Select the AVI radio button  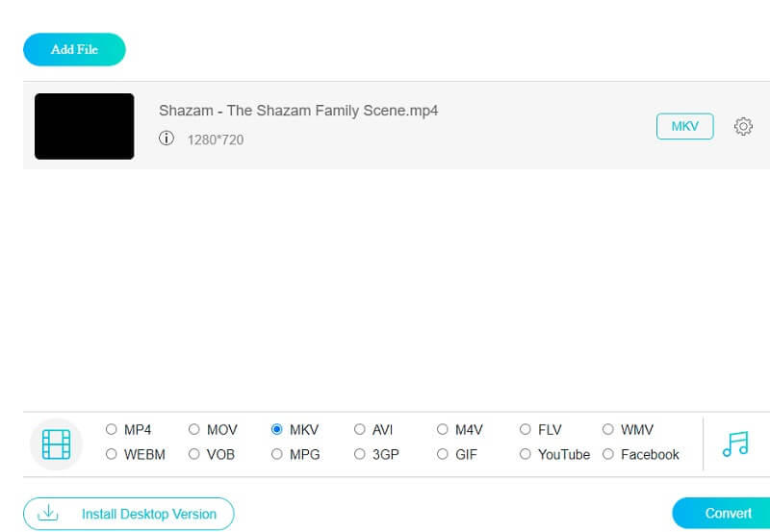(x=360, y=430)
